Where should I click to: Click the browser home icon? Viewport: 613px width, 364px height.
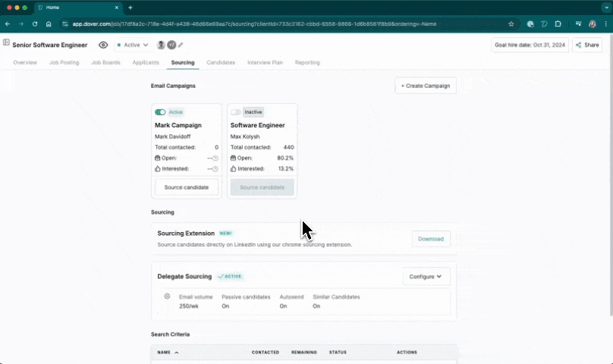click(x=49, y=24)
